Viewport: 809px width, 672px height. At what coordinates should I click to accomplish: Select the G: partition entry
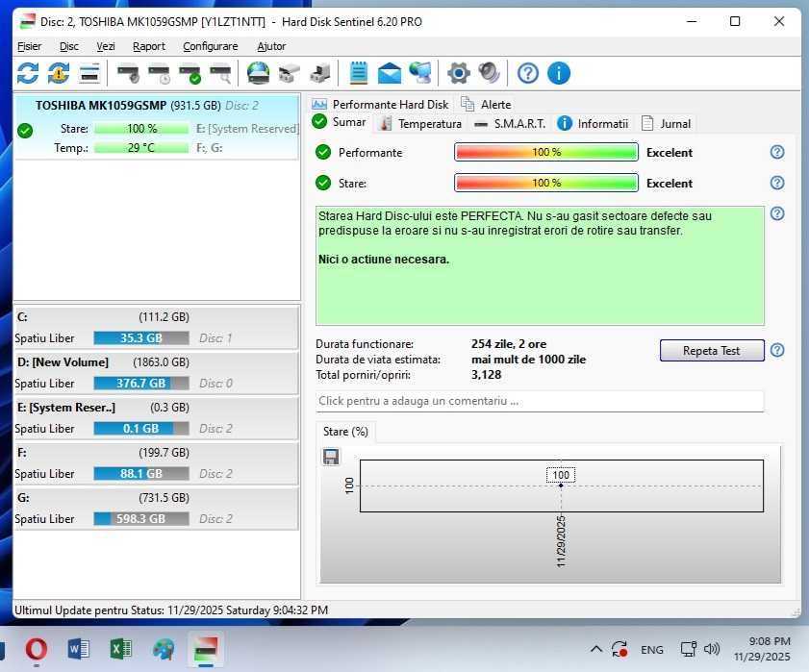(156, 509)
